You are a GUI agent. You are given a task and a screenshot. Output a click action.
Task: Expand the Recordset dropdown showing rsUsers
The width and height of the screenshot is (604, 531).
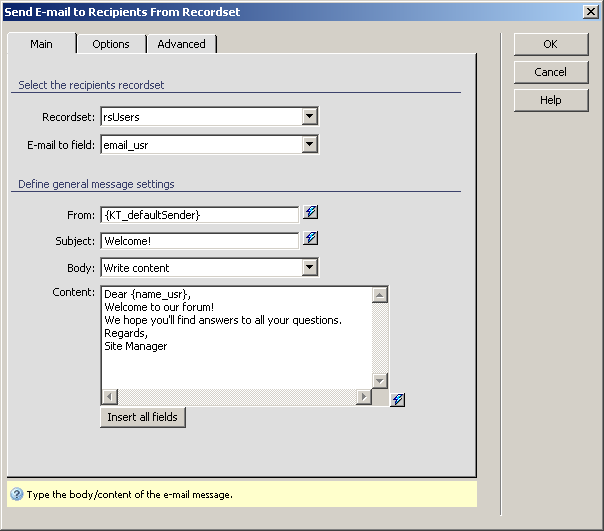coord(309,117)
